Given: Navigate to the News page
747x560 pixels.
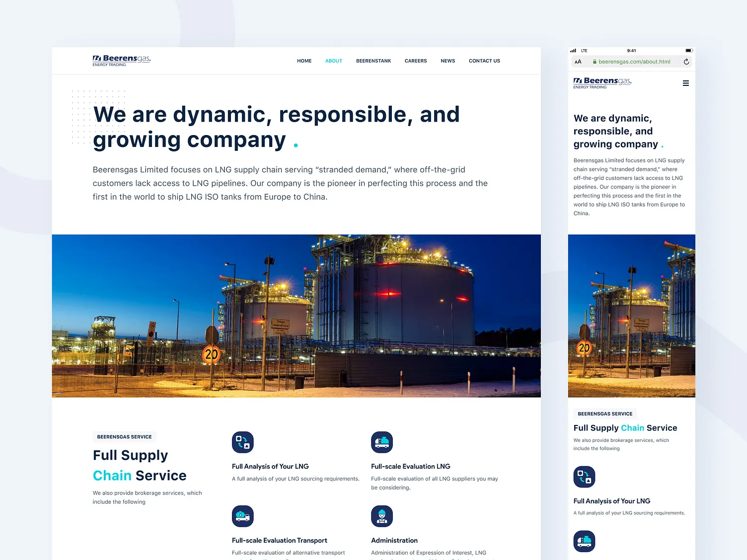Looking at the screenshot, I should pos(448,61).
